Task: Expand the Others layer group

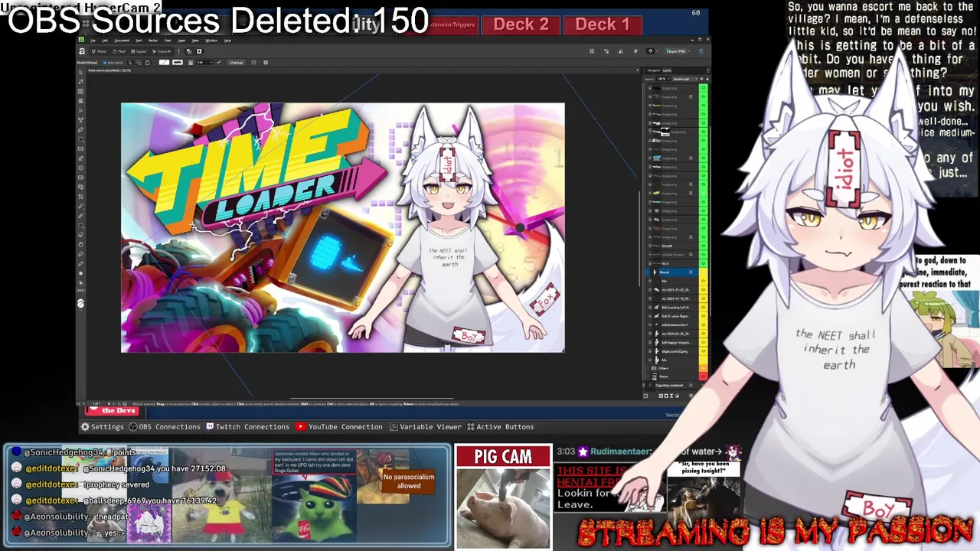Action: (648, 368)
